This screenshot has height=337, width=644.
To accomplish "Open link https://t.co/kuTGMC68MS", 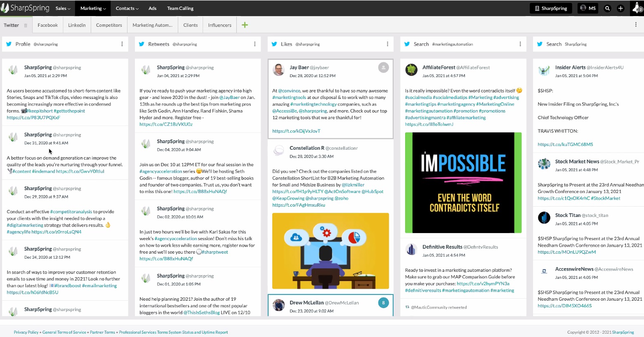I will (565, 144).
